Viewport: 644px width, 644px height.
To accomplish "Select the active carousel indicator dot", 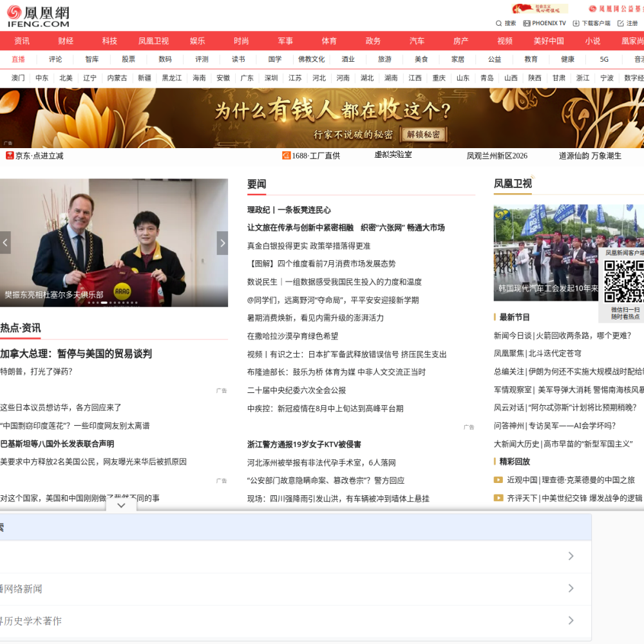I will pyautogui.click(x=104, y=303).
